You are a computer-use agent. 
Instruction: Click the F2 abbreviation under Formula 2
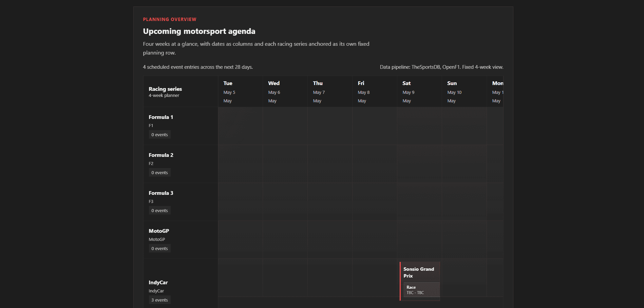click(151, 164)
